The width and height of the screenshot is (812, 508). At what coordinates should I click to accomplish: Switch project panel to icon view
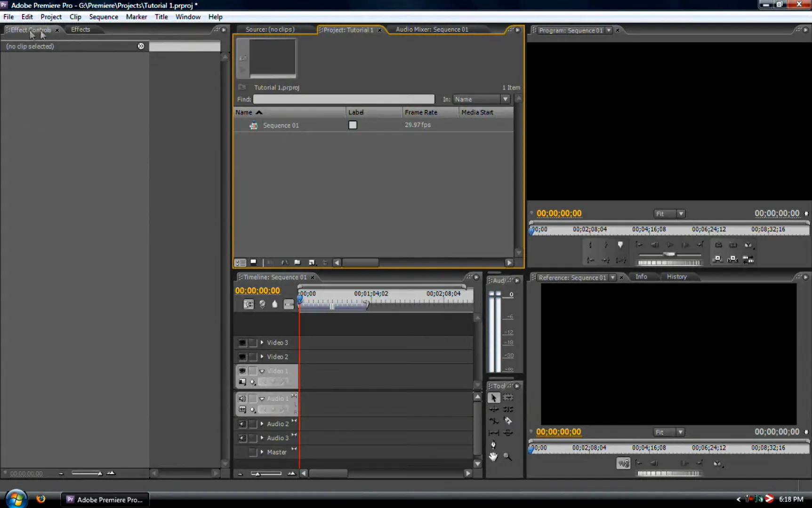253,262
